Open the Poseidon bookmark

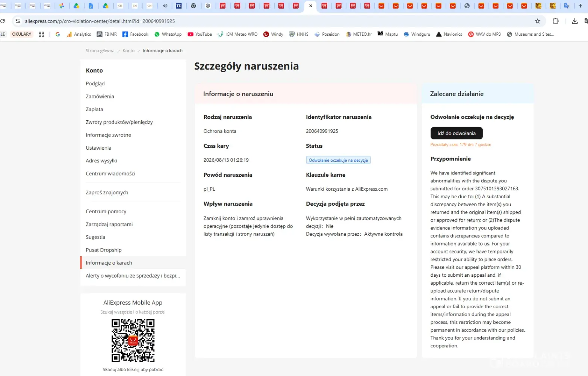tap(327, 34)
